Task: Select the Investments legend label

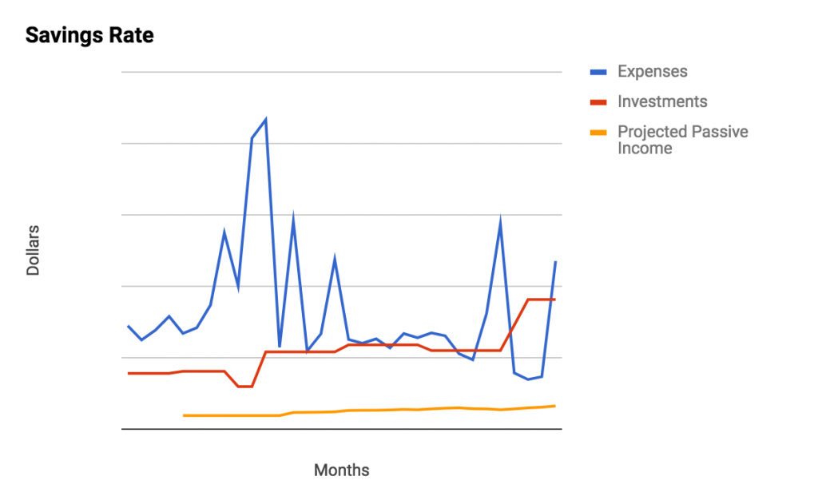Action: tap(662, 101)
